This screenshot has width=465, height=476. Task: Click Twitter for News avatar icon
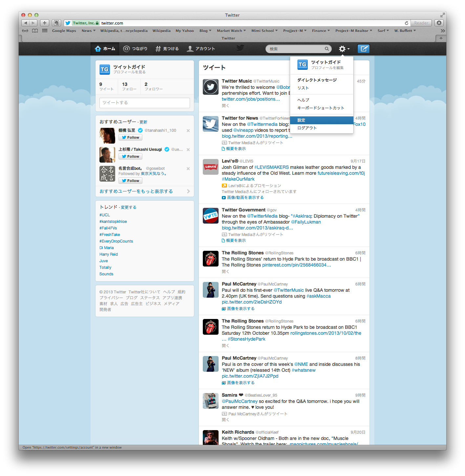[x=211, y=124]
